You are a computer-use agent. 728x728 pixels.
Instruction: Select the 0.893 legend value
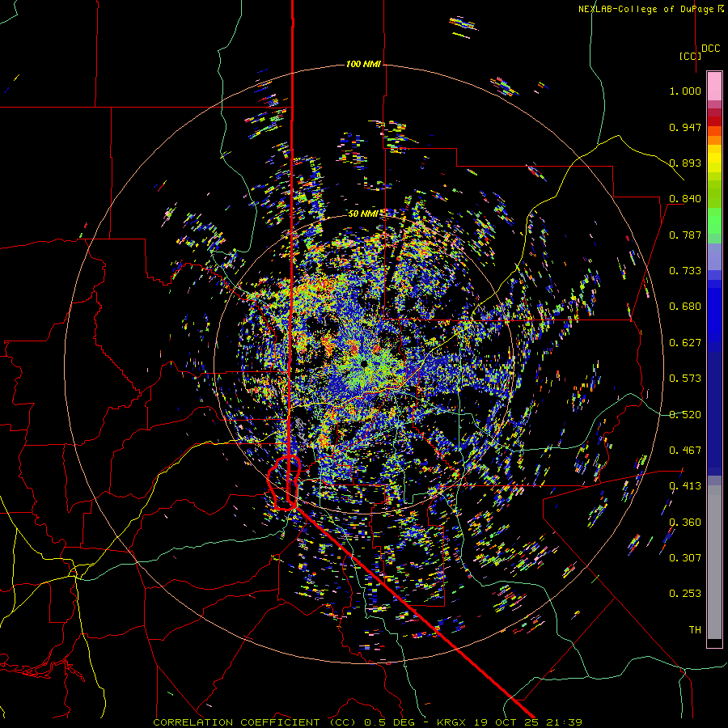coord(685,163)
